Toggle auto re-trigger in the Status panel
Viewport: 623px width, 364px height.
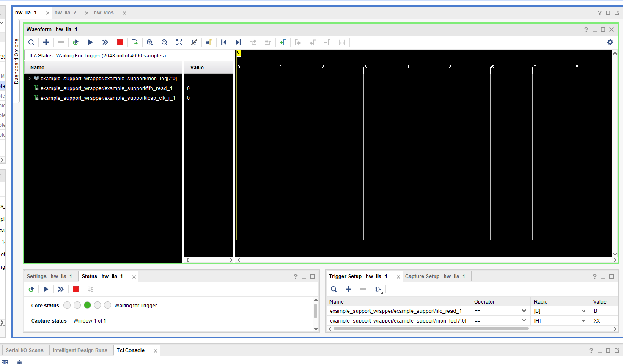coord(31,289)
